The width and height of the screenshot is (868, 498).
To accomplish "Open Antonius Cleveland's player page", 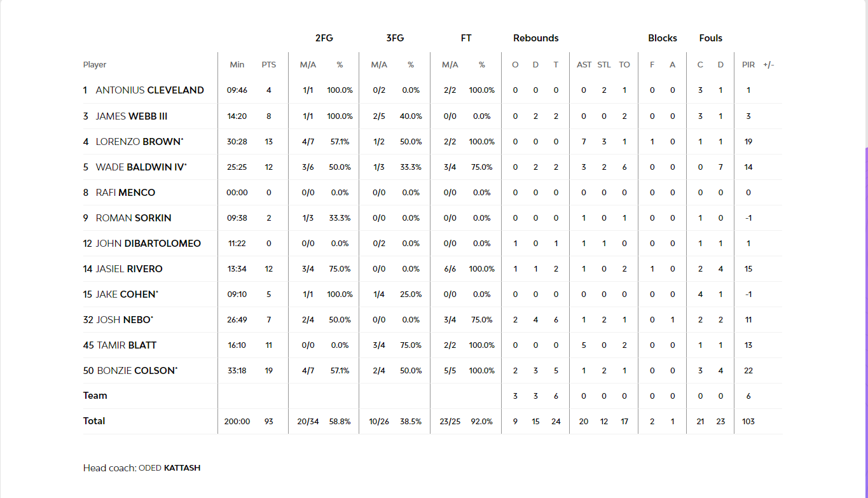I will pyautogui.click(x=149, y=90).
